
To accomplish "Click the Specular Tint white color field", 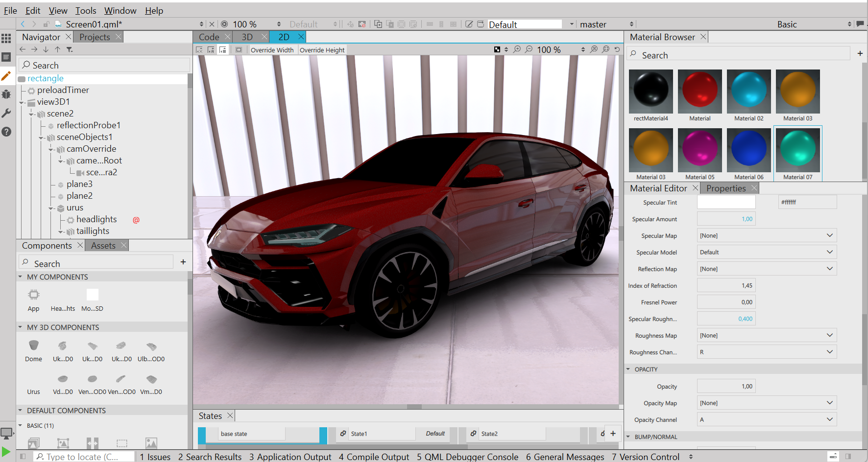I will pos(726,202).
